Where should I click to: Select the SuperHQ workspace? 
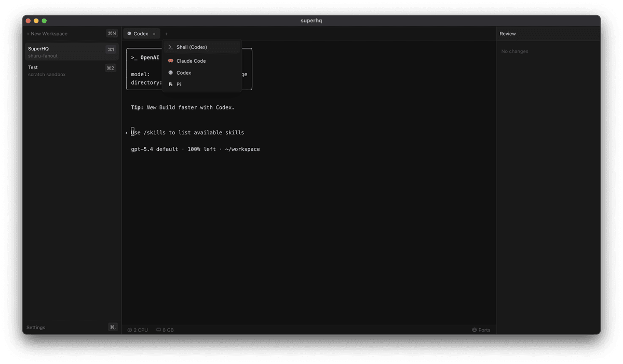[x=72, y=52]
